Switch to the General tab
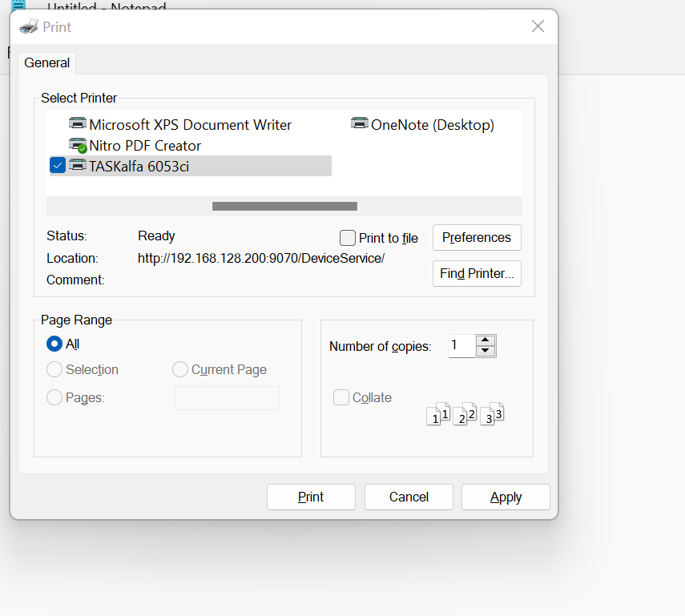The width and height of the screenshot is (685, 616). click(x=46, y=63)
